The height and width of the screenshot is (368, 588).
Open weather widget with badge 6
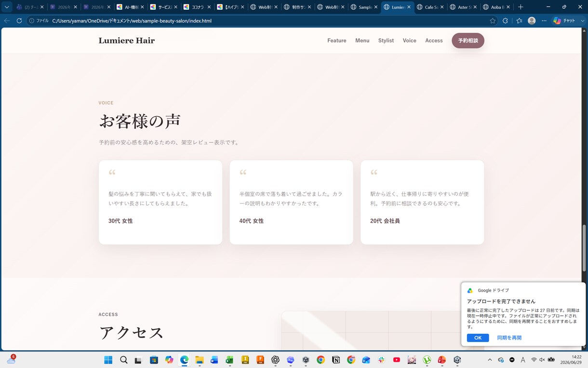click(11, 360)
